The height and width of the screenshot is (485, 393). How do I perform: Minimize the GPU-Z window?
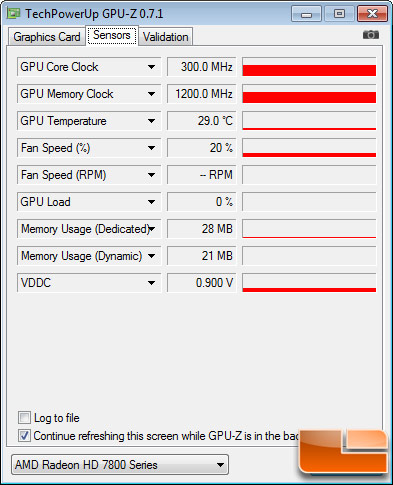click(x=306, y=14)
